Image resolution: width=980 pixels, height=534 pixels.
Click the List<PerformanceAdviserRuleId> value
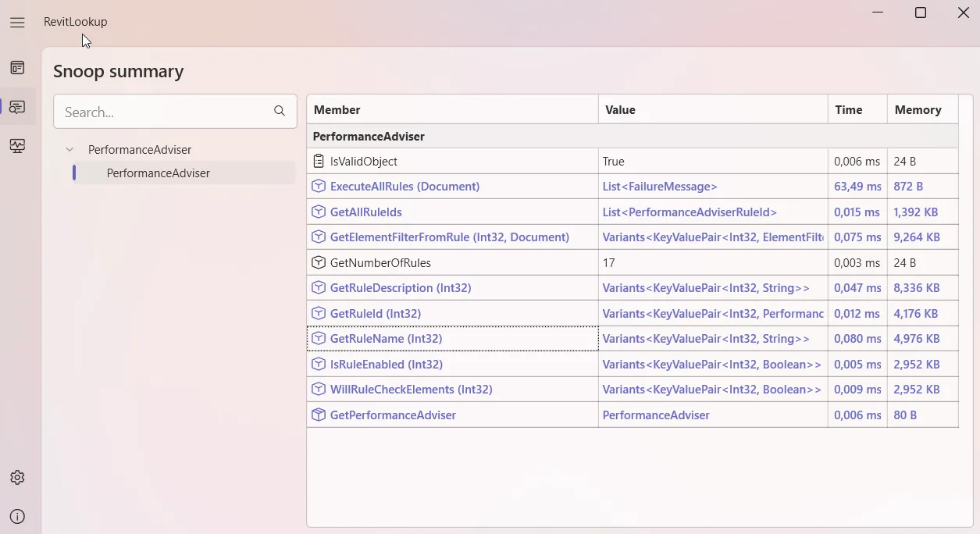coord(690,212)
